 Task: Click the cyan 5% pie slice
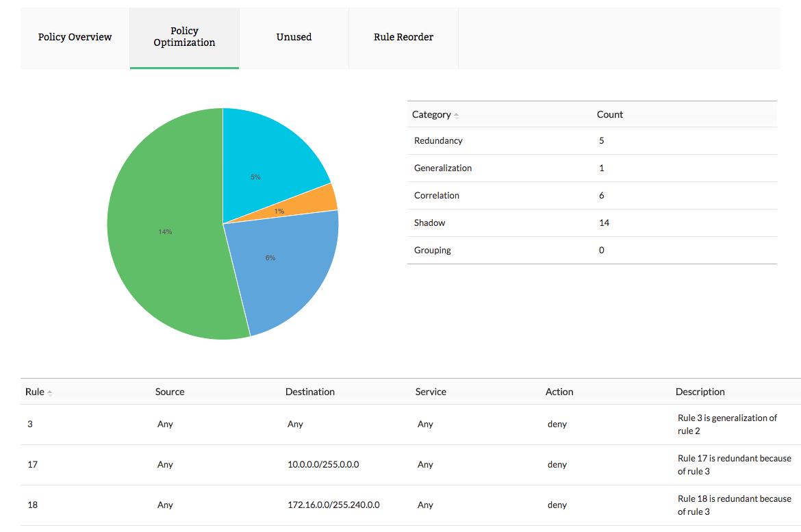click(x=256, y=177)
